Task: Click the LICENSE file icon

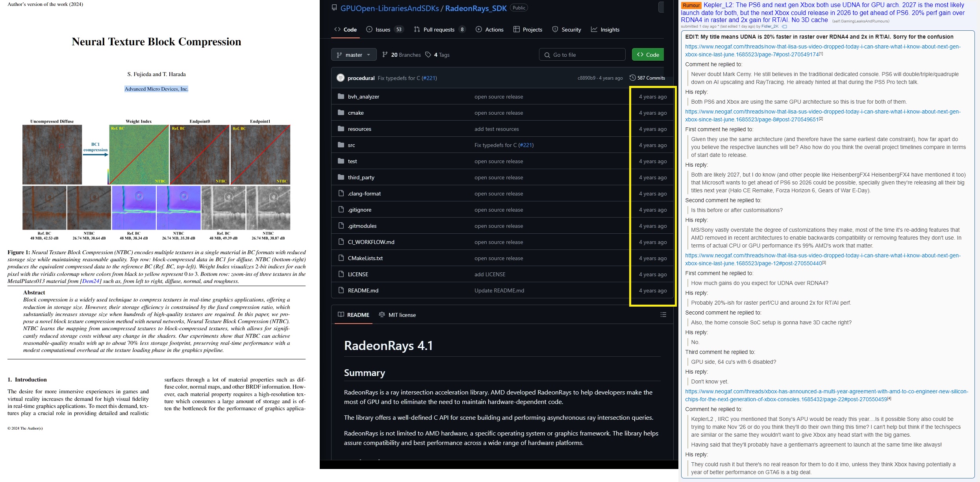Action: point(341,274)
